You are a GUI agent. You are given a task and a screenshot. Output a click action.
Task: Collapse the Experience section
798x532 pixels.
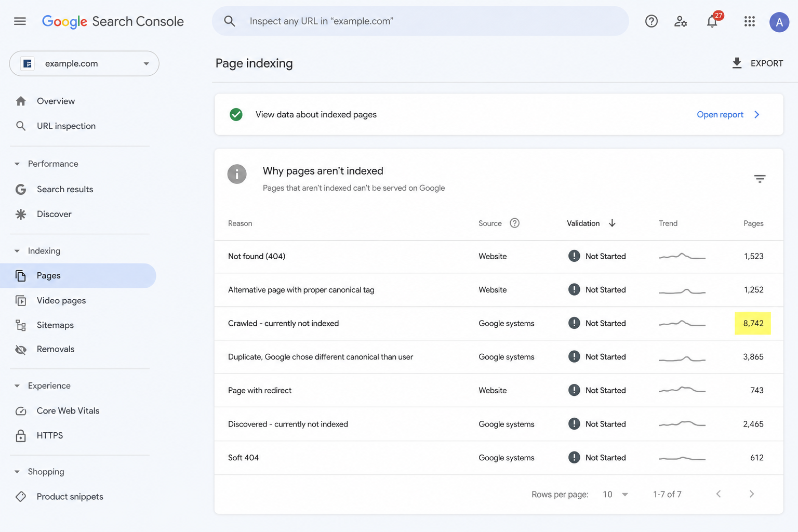point(17,386)
